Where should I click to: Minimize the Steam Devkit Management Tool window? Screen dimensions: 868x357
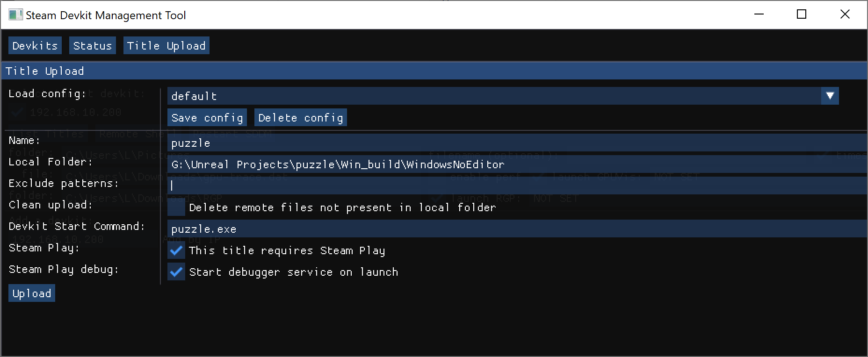[x=759, y=14]
